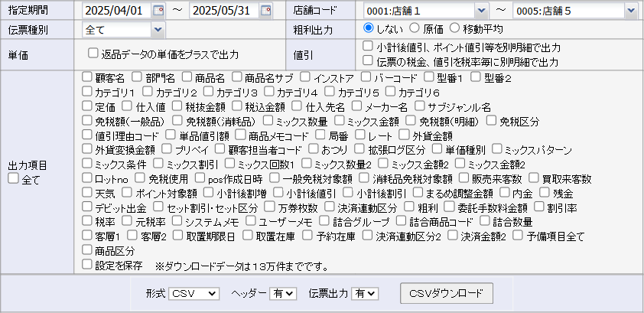Check the 顧客名 checkbox
The width and height of the screenshot is (644, 313).
[x=86, y=77]
